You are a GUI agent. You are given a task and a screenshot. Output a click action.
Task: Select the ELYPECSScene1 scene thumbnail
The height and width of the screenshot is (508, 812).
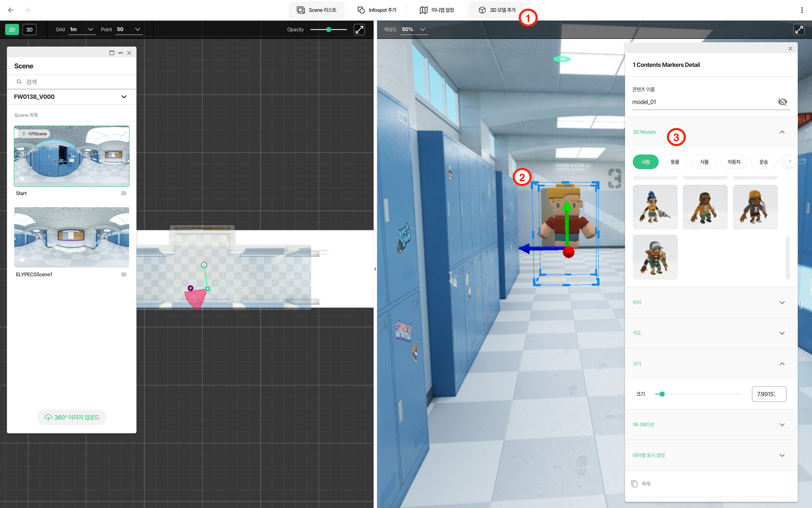click(x=72, y=237)
